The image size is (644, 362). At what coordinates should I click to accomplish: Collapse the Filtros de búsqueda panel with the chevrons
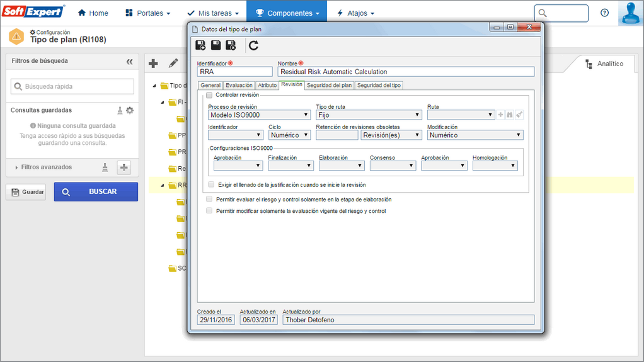click(129, 62)
